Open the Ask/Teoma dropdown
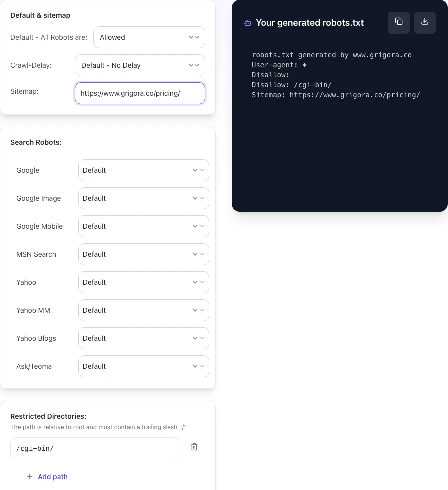The width and height of the screenshot is (448, 490). 143,366
